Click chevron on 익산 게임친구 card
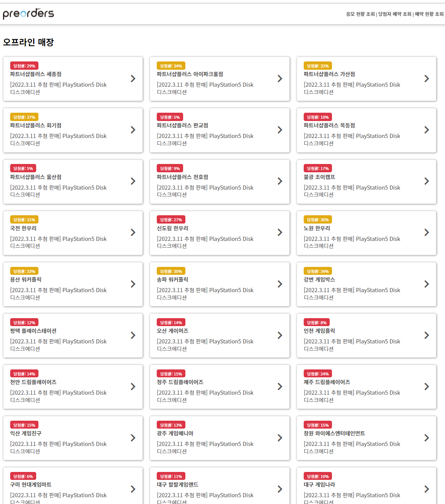Screen dimensions: 445x504 (x=133, y=438)
